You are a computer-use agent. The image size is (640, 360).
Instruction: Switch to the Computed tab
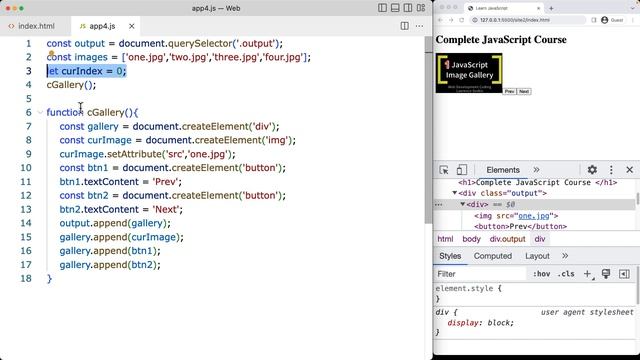pyautogui.click(x=493, y=256)
